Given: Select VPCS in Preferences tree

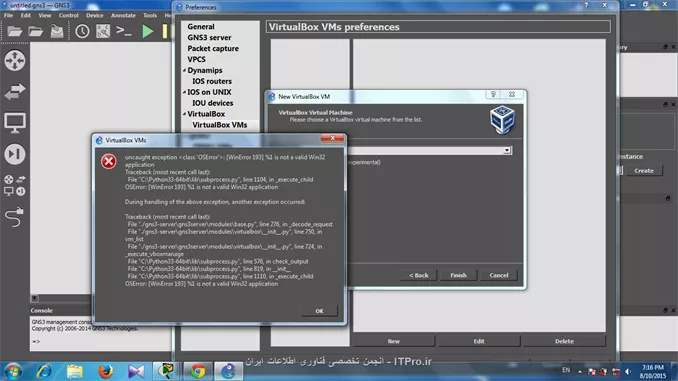Looking at the screenshot, I should click(196, 59).
